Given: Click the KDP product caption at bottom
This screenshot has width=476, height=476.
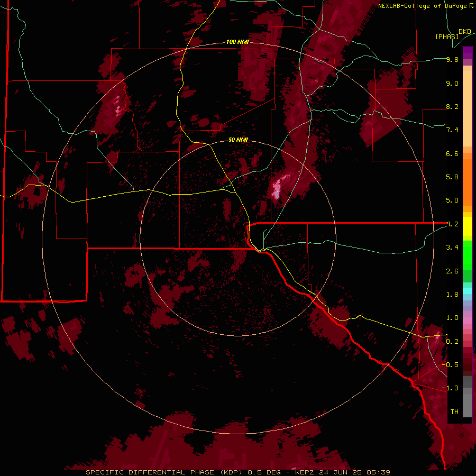Looking at the screenshot, I should [x=237, y=472].
